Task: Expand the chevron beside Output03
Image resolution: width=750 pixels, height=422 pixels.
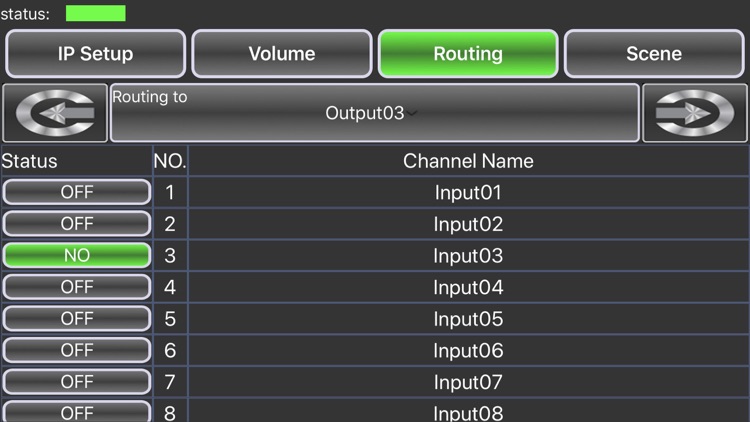Action: [x=412, y=113]
